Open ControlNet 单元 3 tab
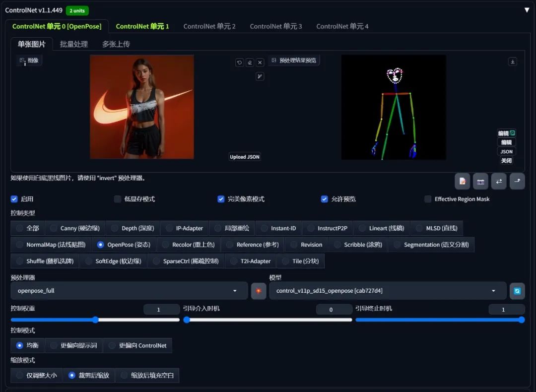Image resolution: width=536 pixels, height=392 pixels. [275, 26]
